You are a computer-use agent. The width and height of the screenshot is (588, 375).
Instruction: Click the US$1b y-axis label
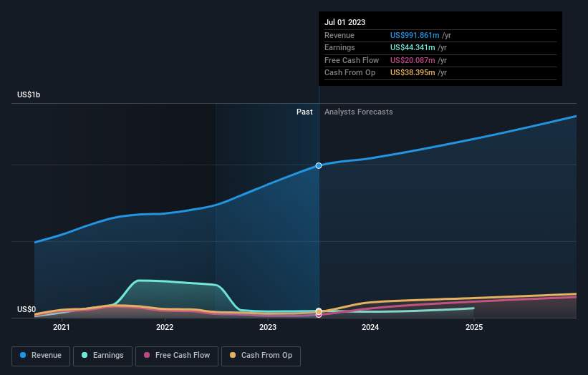click(x=29, y=94)
